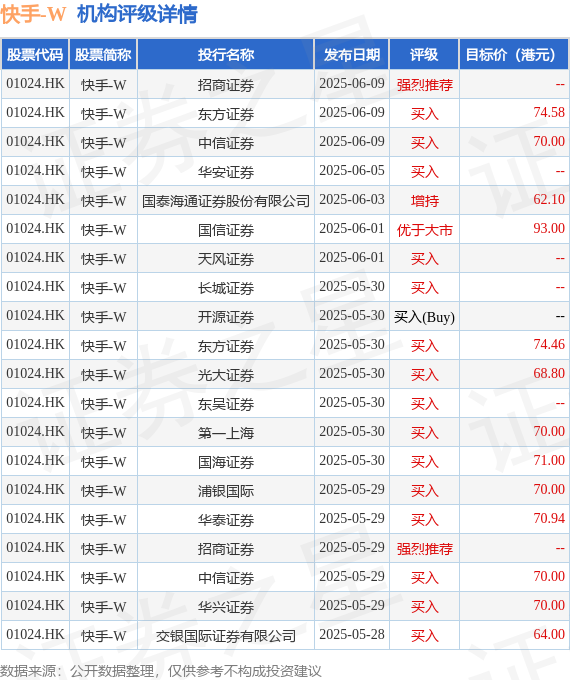Click the 快手-W title text
Screen dimensions: 570x680
(x=33, y=14)
